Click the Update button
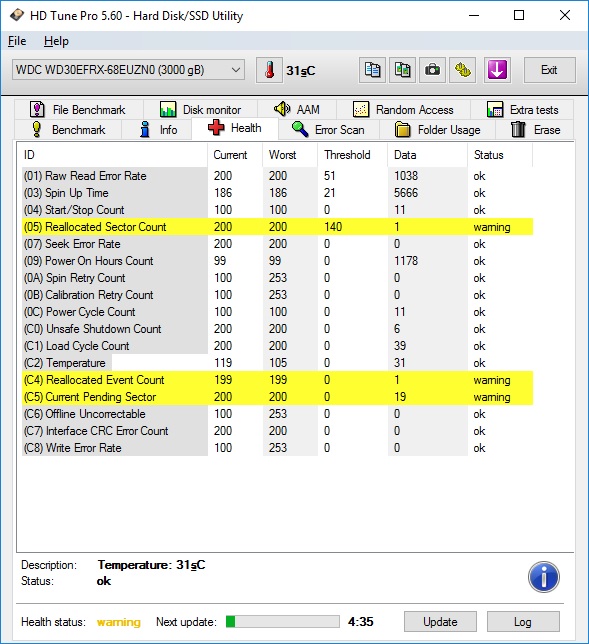This screenshot has height=644, width=589. (x=440, y=621)
